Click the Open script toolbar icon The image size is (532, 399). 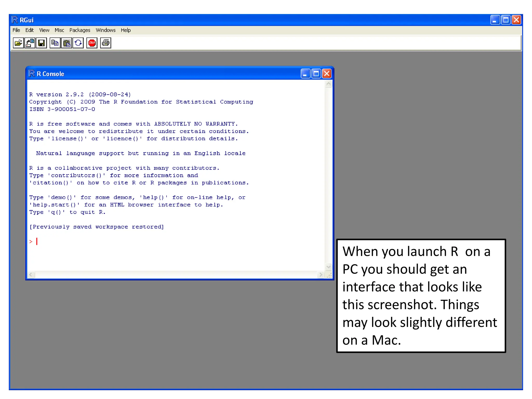pyautogui.click(x=18, y=43)
